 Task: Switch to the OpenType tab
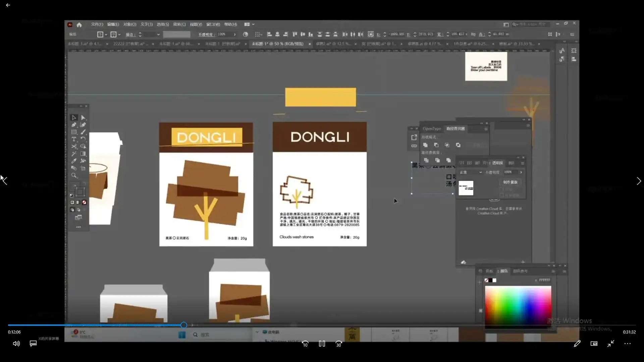(432, 129)
